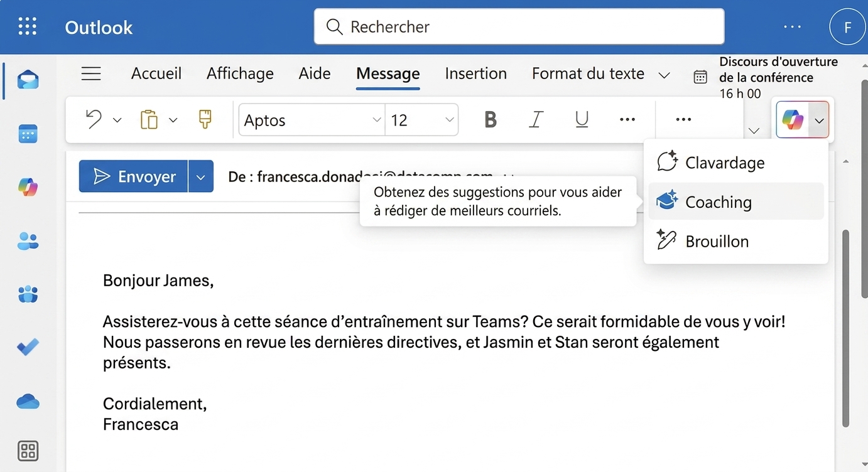Click the Paste clipboard icon
This screenshot has height=472, width=868.
(149, 119)
